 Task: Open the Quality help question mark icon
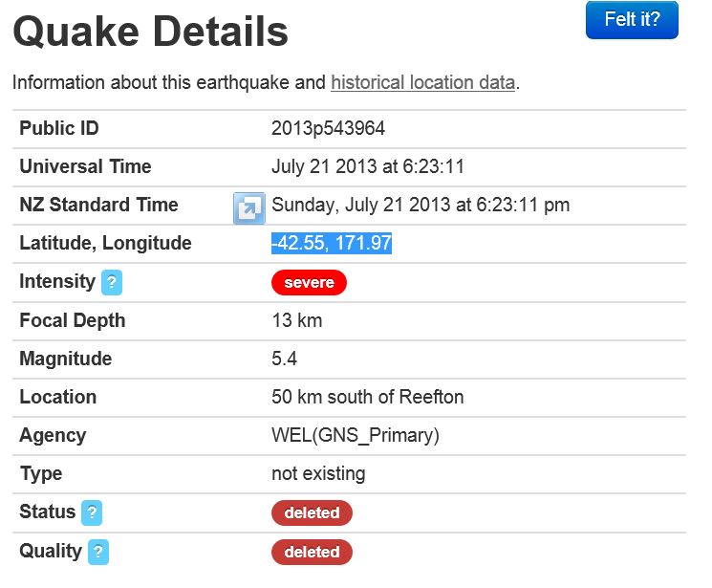(x=97, y=552)
